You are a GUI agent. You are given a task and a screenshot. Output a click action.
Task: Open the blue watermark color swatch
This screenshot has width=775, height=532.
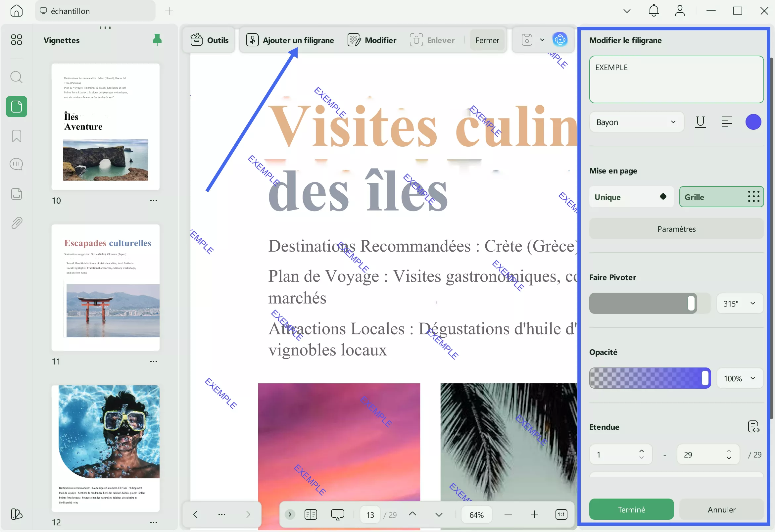753,122
